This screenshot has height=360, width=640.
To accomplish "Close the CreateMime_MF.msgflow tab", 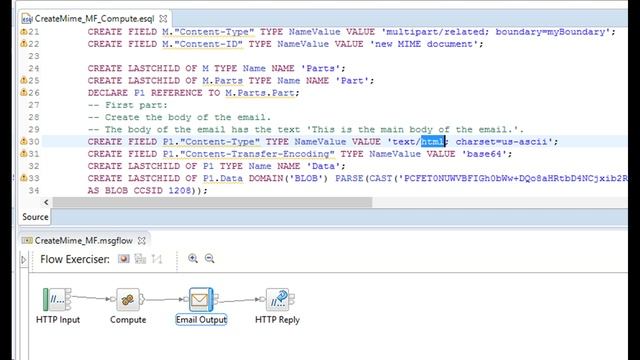I will tap(142, 241).
